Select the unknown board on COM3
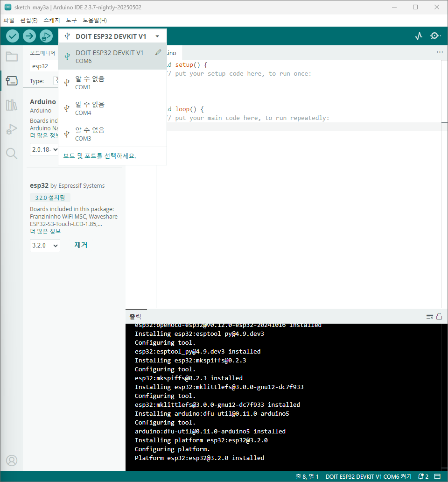Viewport: 448px width, 482px height. pos(112,134)
